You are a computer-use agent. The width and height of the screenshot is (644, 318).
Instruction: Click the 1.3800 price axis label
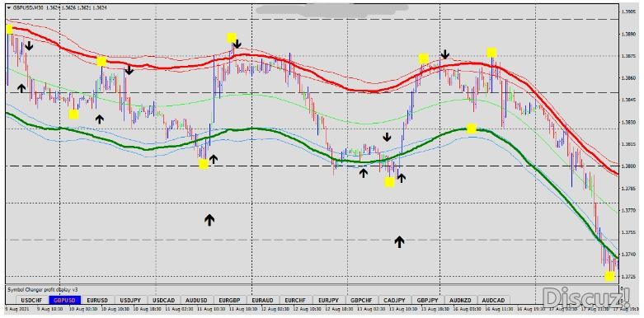coord(629,166)
